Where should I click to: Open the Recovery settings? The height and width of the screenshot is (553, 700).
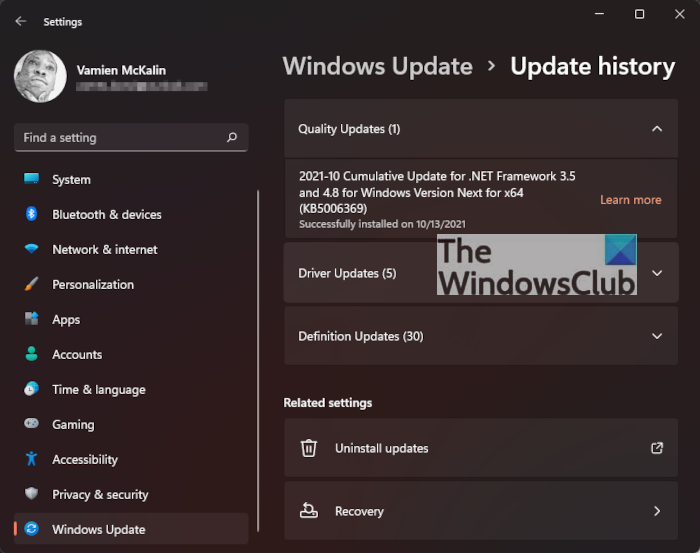[481, 511]
